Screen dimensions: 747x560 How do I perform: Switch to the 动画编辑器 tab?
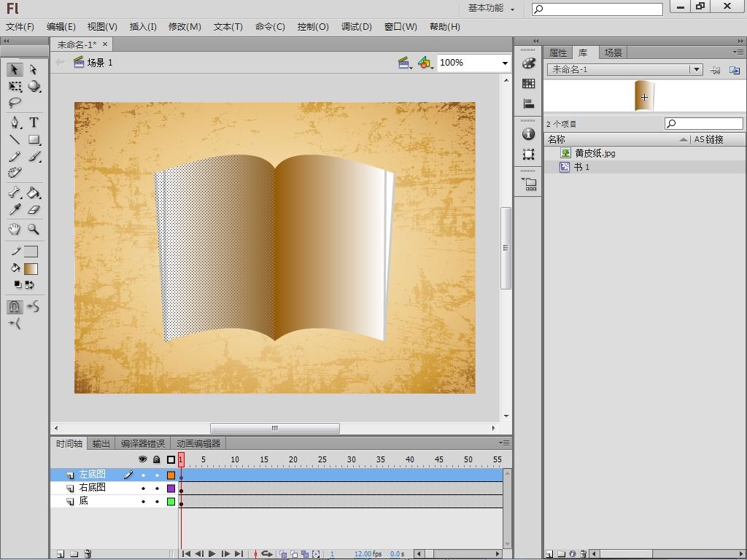pos(198,443)
